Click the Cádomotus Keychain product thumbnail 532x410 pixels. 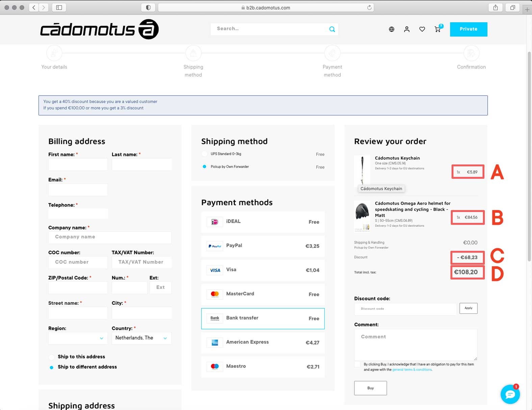point(362,170)
